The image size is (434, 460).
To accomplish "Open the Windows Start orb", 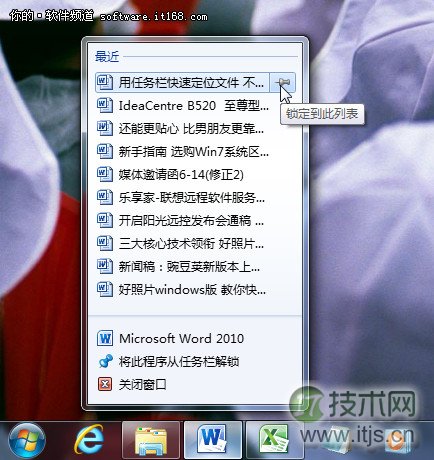I will tap(27, 441).
